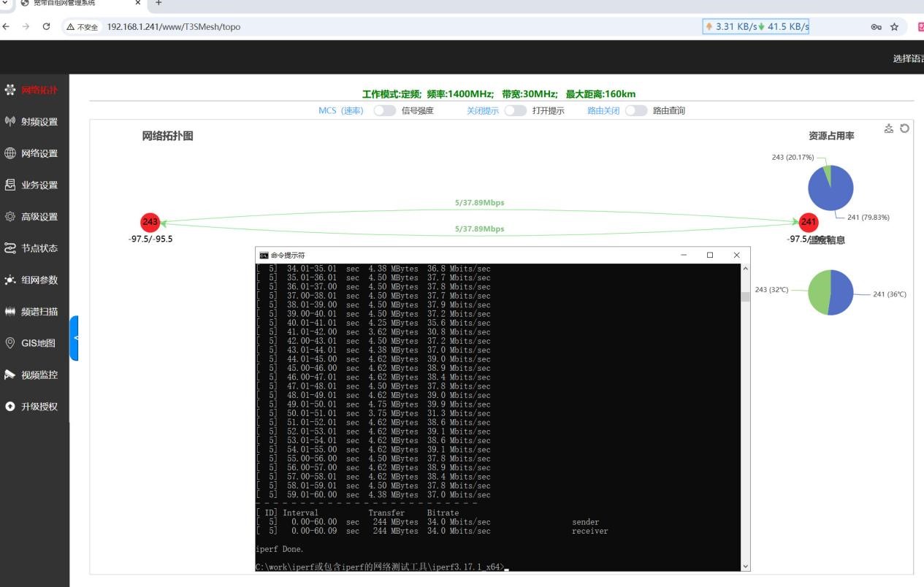The image size is (924, 587).
Task: Open tab list dropdown in browser title bar
Action: [x=6, y=3]
